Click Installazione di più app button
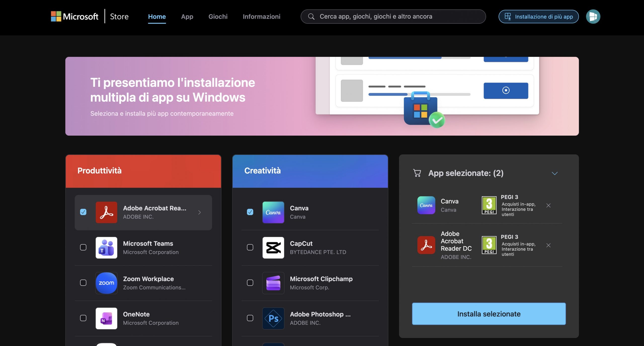 coord(539,17)
